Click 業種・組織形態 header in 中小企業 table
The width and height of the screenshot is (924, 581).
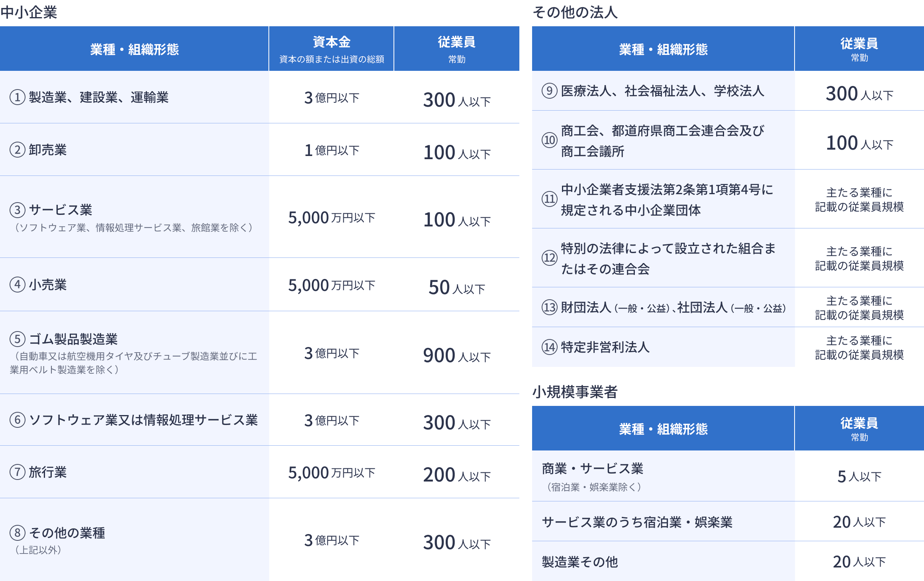click(x=134, y=49)
